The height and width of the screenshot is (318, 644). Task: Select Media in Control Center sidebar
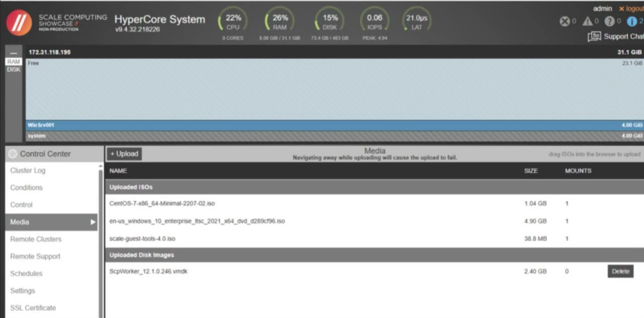coord(51,222)
